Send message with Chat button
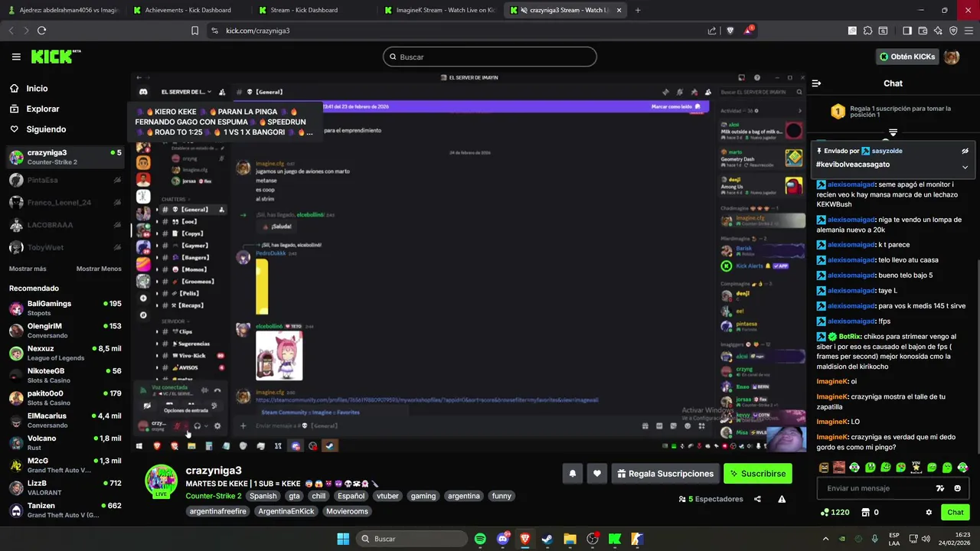The image size is (980, 551). coord(955,512)
